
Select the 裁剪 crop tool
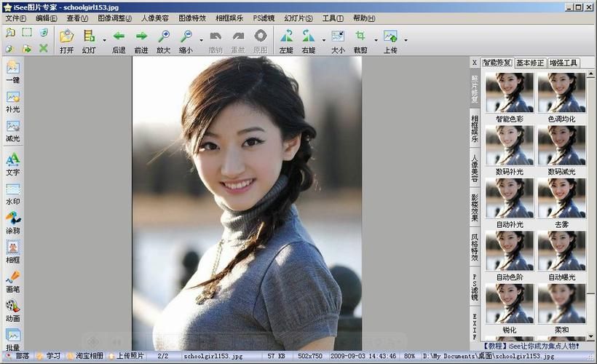pyautogui.click(x=360, y=40)
